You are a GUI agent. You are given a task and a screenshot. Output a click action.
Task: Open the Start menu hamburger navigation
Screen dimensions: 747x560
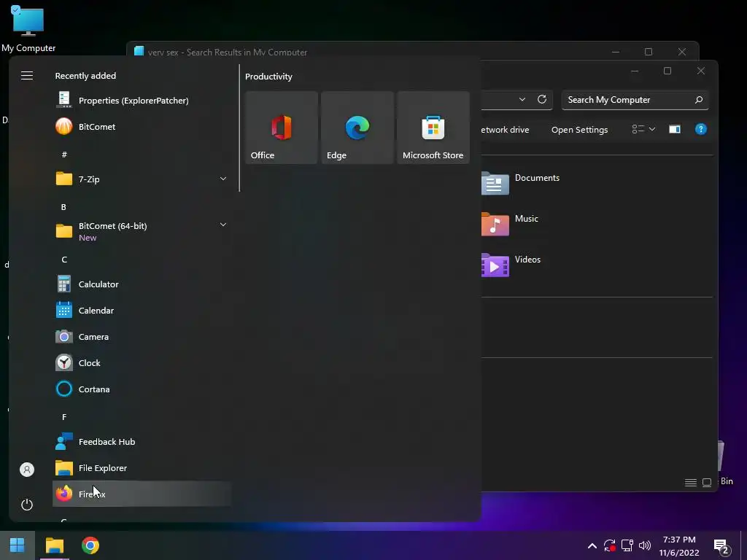(27, 76)
